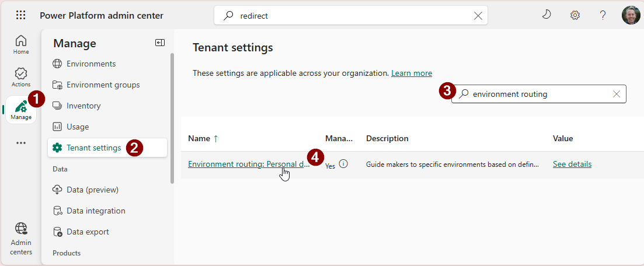Open Environments in the Manage menu
This screenshot has height=266, width=644.
[90, 64]
